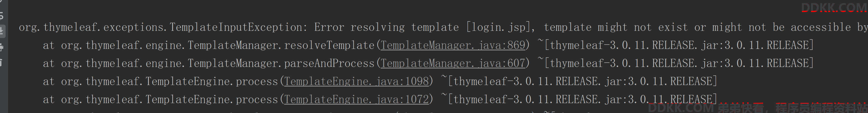Screen dimensions: 868x113
Task: Click "might not exist" message text
Action: [x=643, y=27]
